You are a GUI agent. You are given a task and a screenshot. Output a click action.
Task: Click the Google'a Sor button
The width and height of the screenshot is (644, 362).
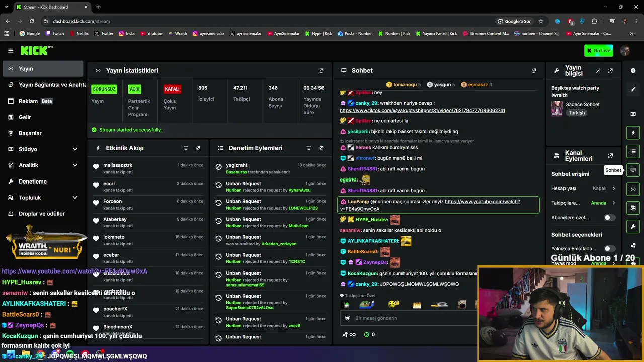click(514, 21)
